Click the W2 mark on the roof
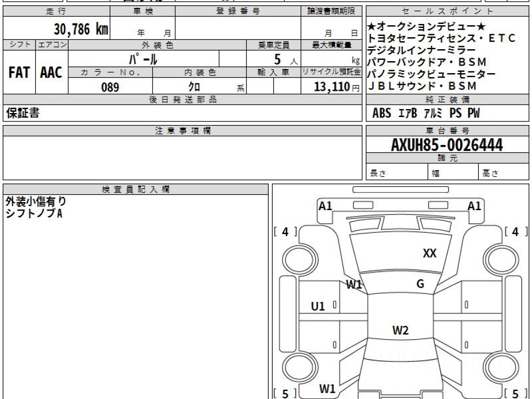The image size is (532, 399). point(400,330)
